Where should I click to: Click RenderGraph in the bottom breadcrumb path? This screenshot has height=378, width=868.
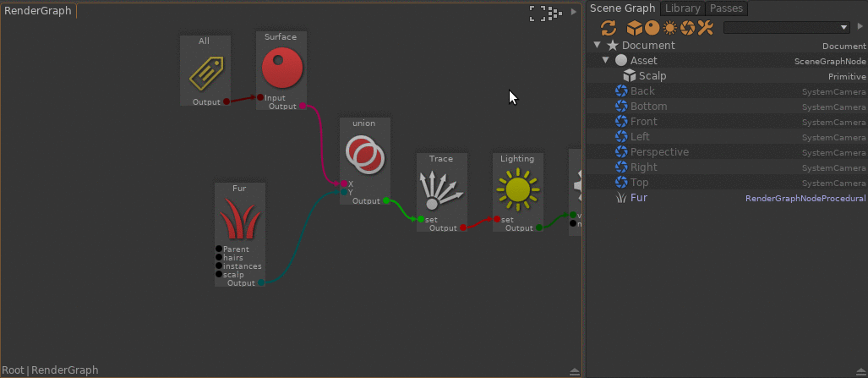[65, 370]
